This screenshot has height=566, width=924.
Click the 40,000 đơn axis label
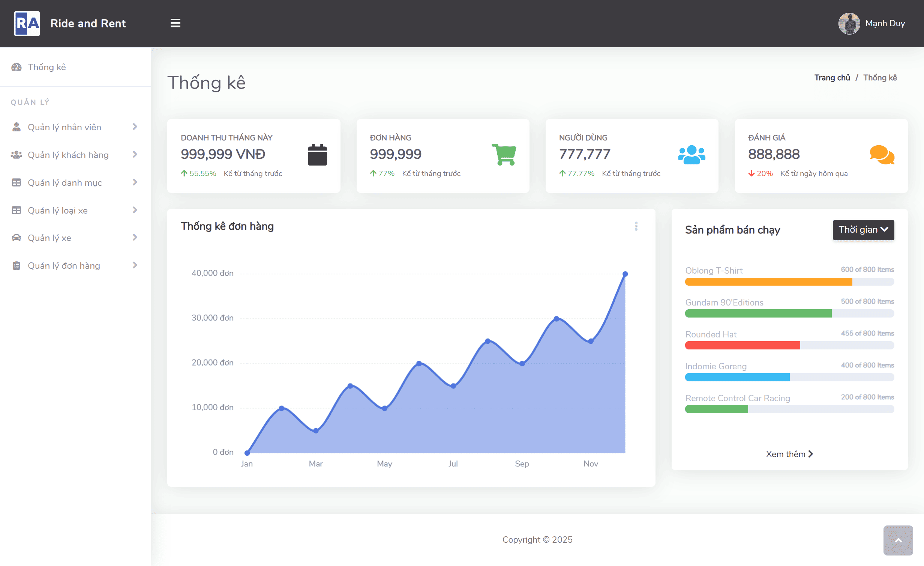tap(212, 273)
